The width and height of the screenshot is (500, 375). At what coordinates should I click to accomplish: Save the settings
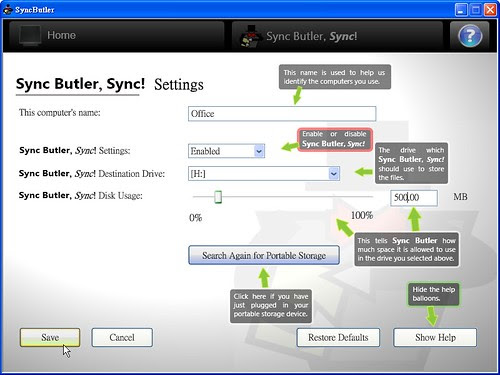click(50, 337)
